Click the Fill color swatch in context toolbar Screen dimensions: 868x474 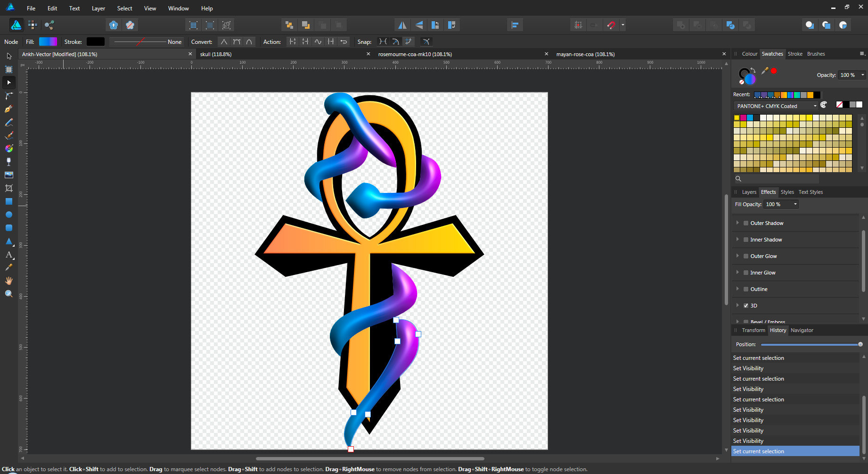(x=48, y=42)
